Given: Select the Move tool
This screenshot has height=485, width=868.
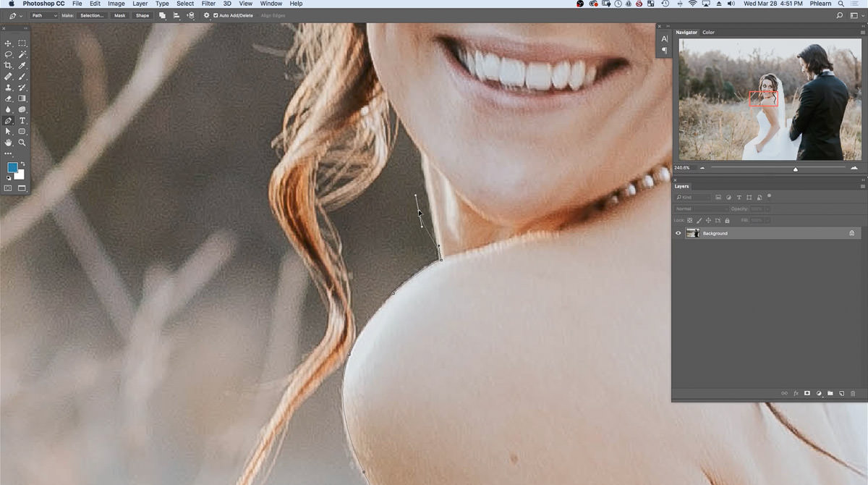Looking at the screenshot, I should click(8, 41).
